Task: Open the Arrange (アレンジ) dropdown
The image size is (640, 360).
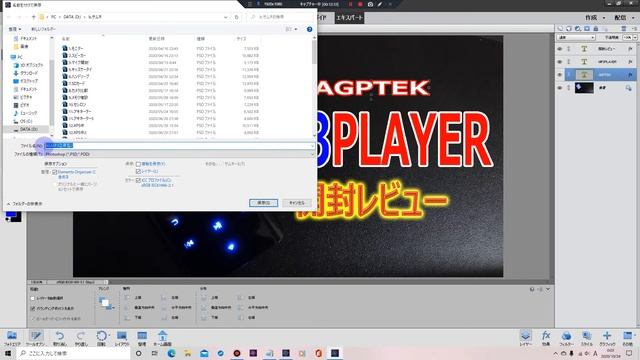Action: [x=107, y=304]
